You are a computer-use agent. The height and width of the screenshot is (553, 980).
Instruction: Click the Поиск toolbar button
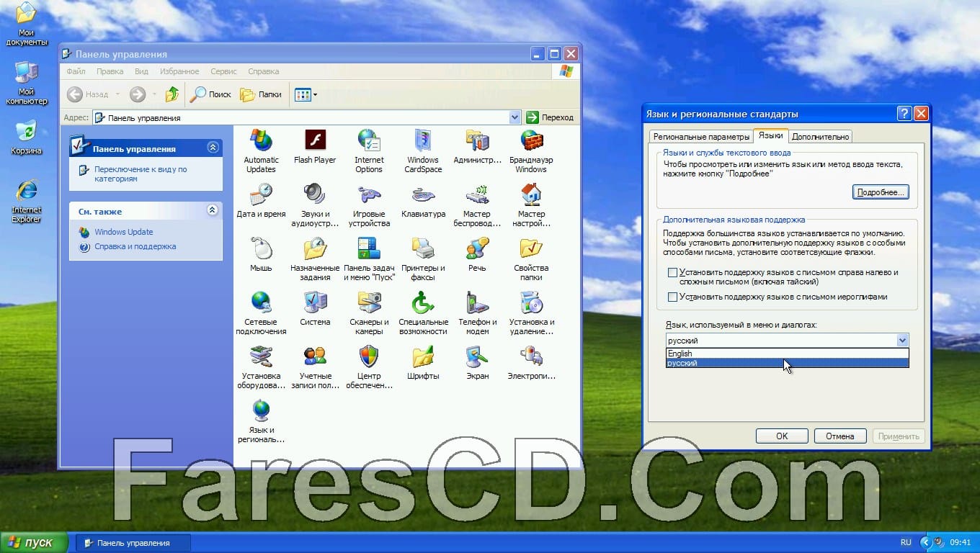[211, 94]
